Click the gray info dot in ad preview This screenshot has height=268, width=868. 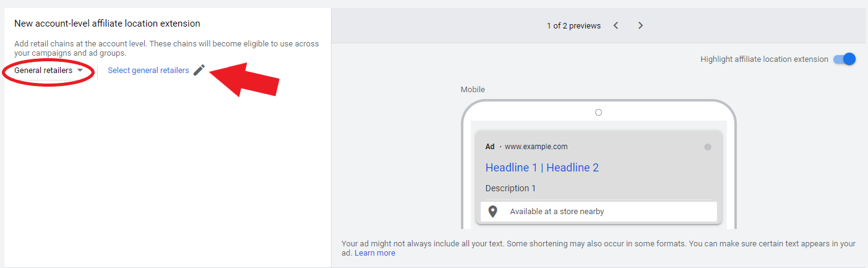click(x=708, y=147)
